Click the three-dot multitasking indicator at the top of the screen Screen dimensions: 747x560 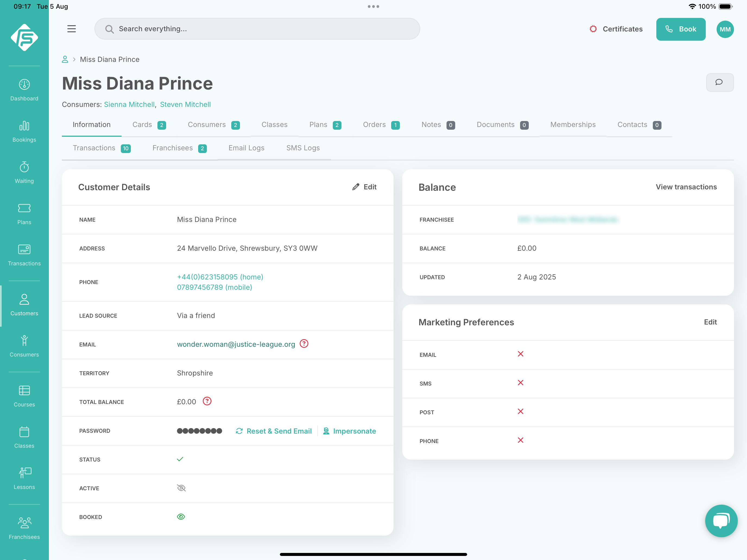(373, 7)
